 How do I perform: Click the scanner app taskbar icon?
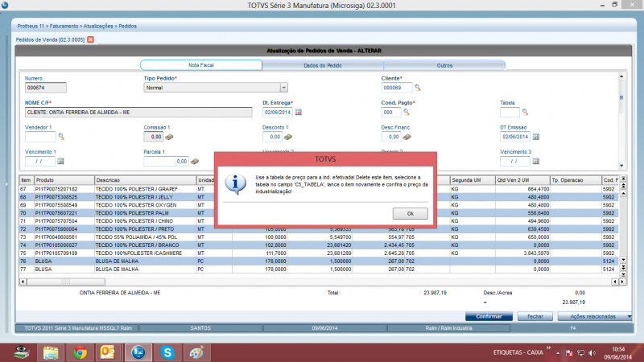tap(22, 352)
